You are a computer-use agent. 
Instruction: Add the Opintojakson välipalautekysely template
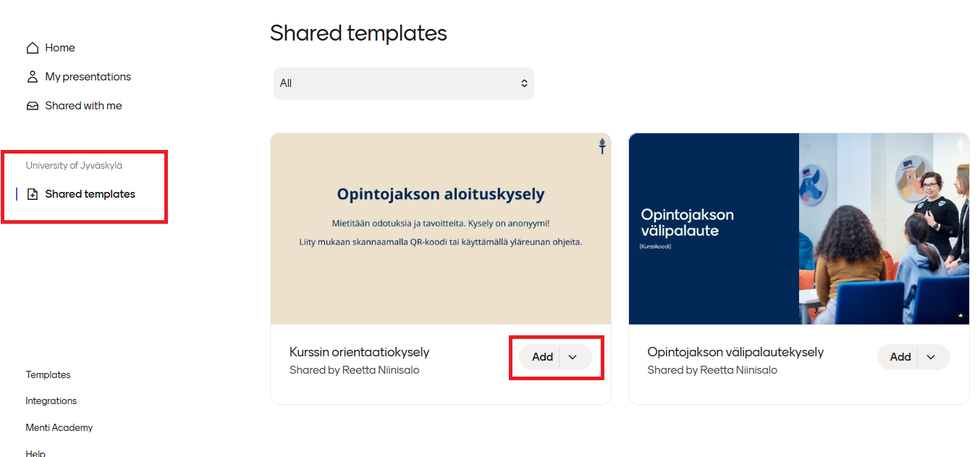(x=900, y=357)
